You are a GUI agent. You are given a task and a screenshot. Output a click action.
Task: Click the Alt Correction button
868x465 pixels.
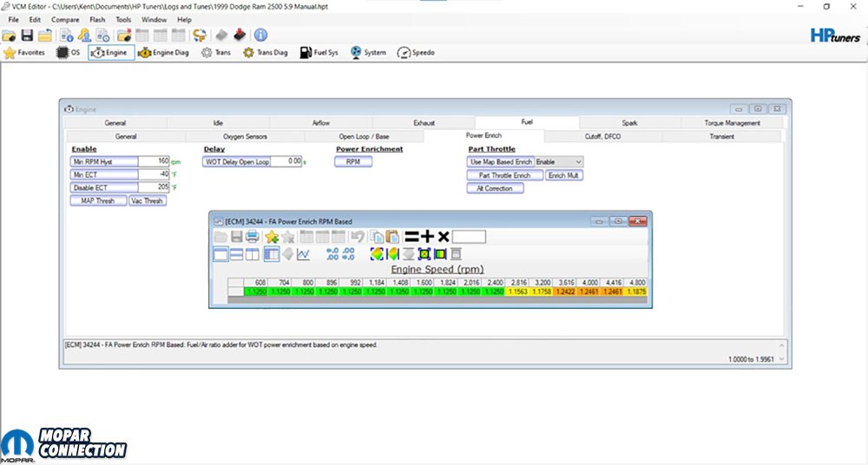[x=495, y=188]
